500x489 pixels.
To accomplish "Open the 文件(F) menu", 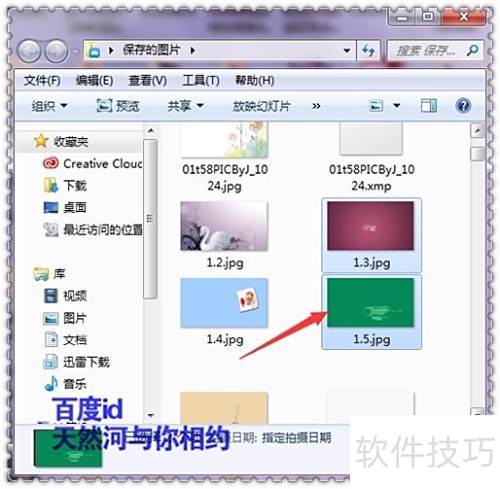I will coord(42,81).
